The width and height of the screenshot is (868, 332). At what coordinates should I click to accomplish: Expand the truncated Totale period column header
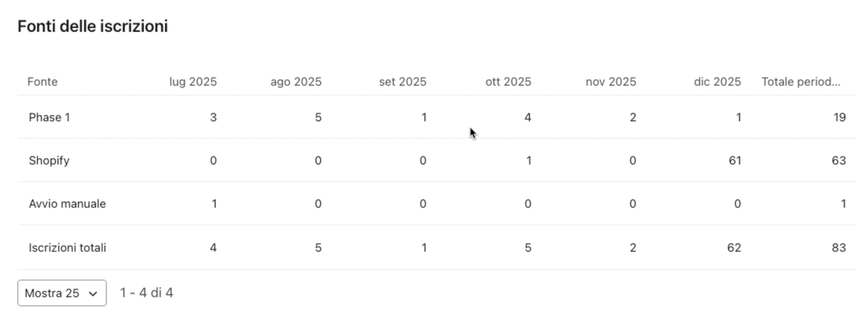click(x=800, y=81)
